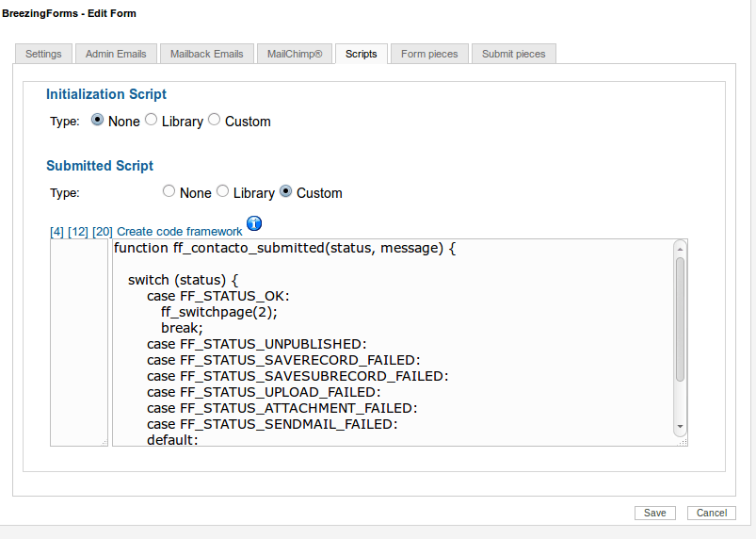Image resolution: width=756 pixels, height=539 pixels.
Task: Click the ff_switchpage(2); code line
Action: click(219, 312)
